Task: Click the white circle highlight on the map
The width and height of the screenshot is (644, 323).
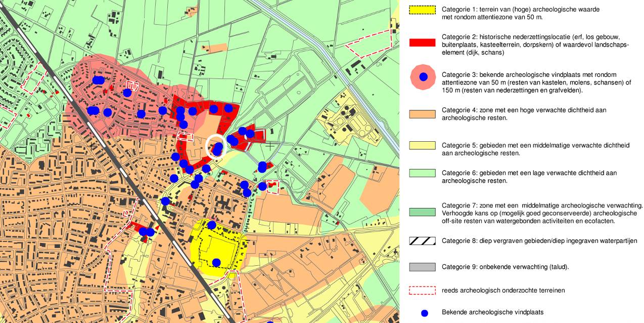Action: [x=216, y=147]
